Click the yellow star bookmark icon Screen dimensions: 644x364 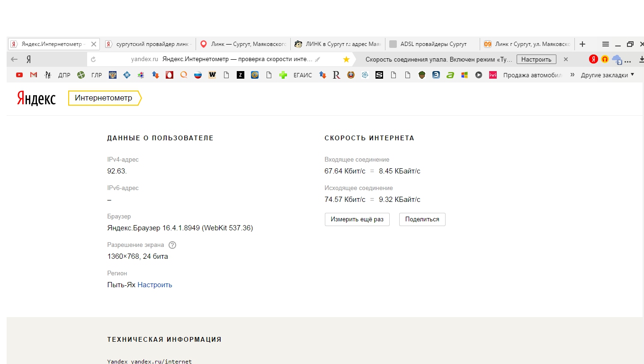(346, 59)
